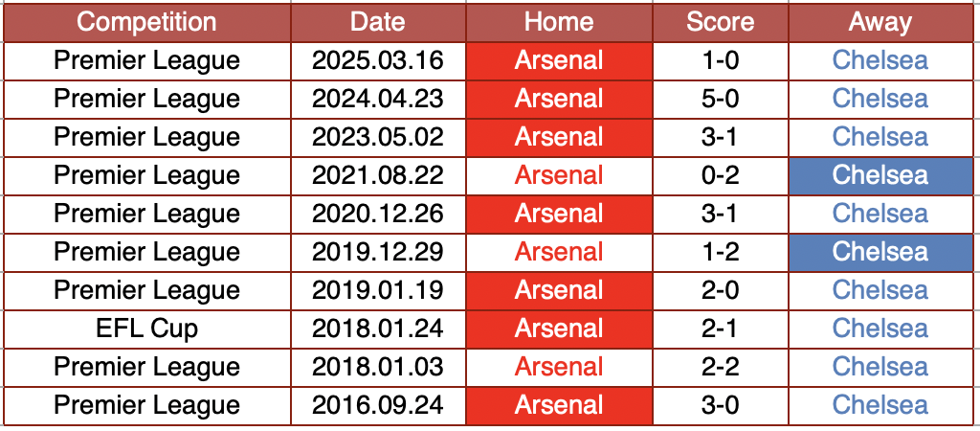Click Arsenal in the 2025.03.16 row
The width and height of the screenshot is (980, 431).
pyautogui.click(x=559, y=60)
